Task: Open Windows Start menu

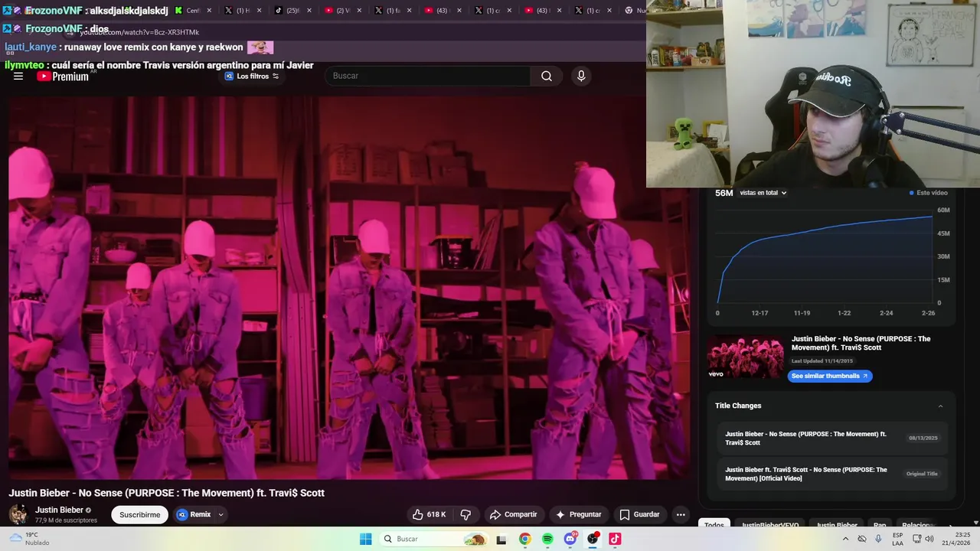Action: (x=366, y=539)
